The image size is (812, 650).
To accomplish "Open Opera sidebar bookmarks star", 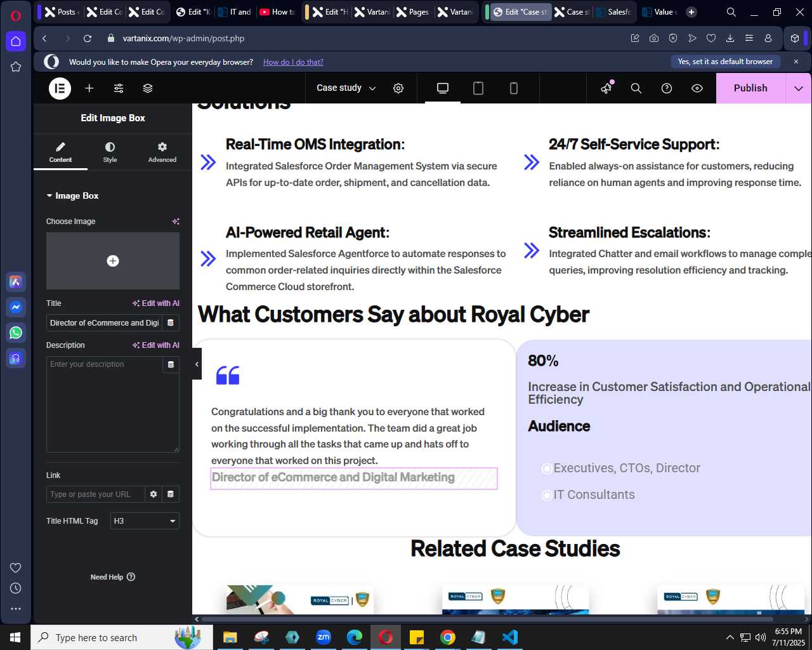I will (x=16, y=67).
